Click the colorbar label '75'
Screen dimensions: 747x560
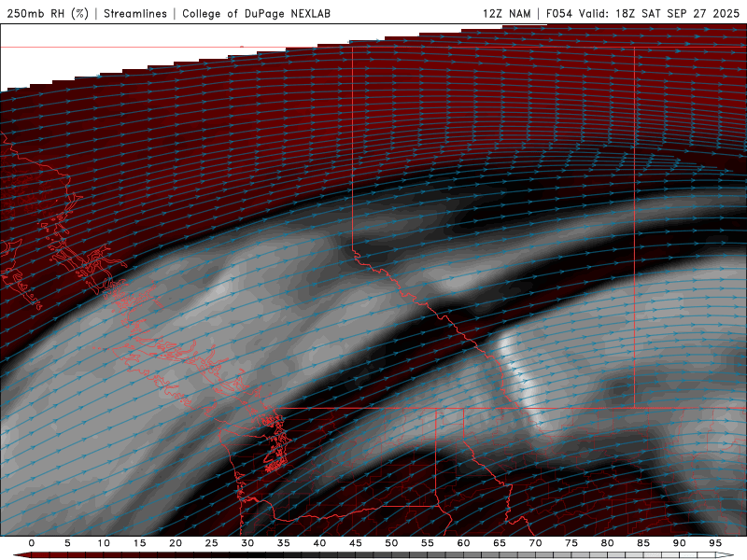click(571, 543)
